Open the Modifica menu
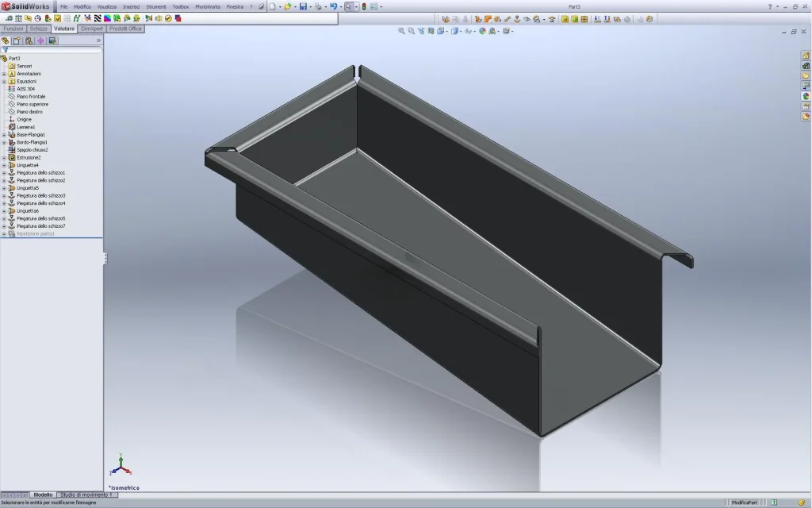 point(82,6)
